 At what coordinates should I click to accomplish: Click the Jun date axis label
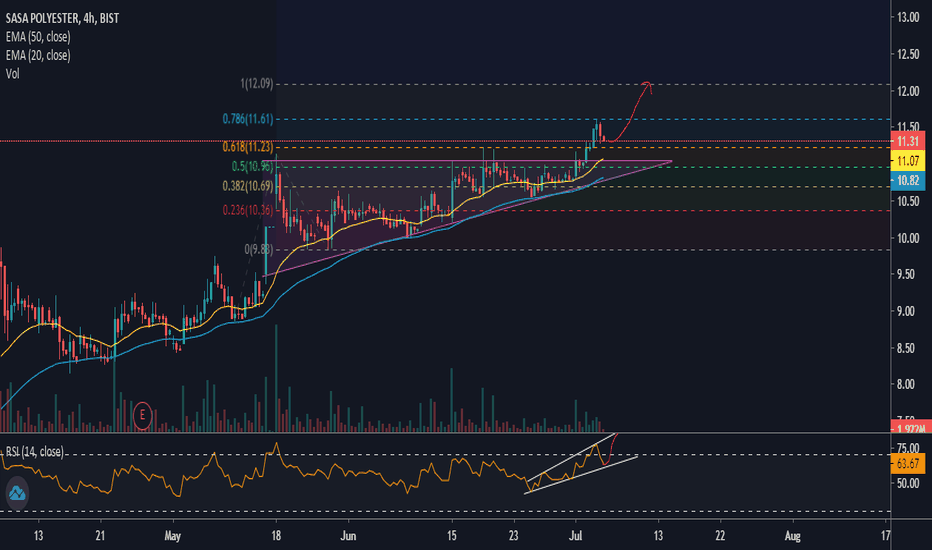pos(348,536)
